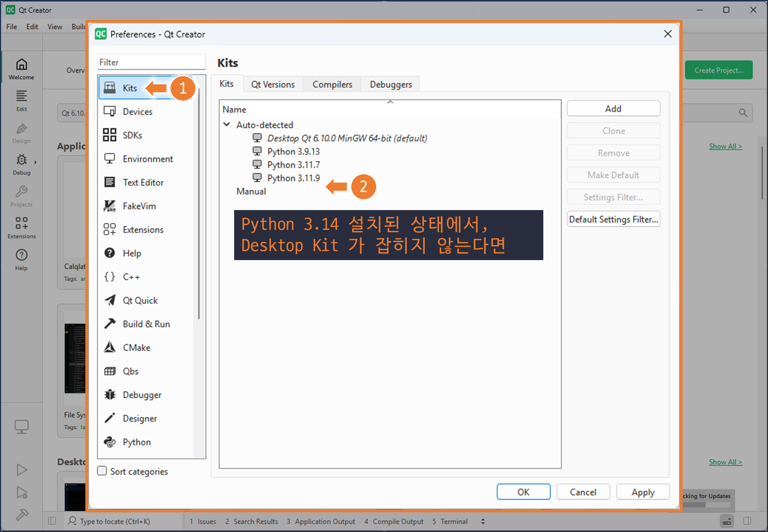Viewport: 768px width, 532px height.
Task: Collapse the Auto-detected kits group
Action: coord(227,125)
